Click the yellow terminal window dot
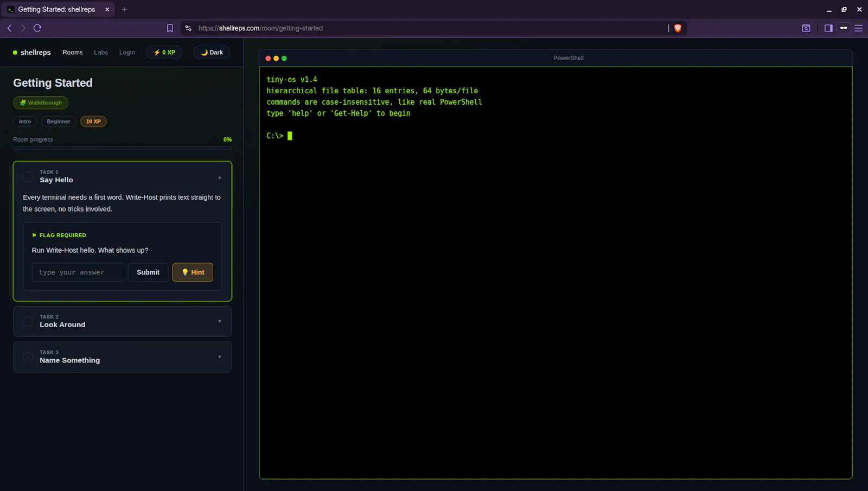 (x=276, y=58)
